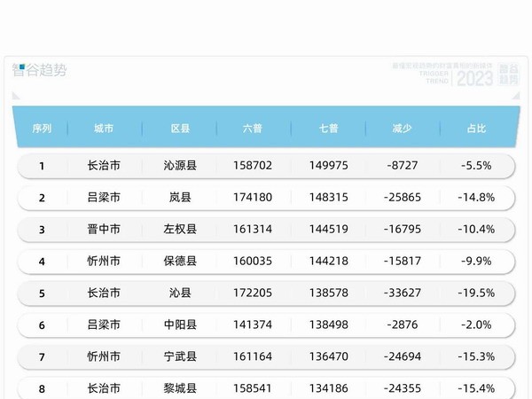
Task: Sort by the 七普 column header
Action: [328, 129]
